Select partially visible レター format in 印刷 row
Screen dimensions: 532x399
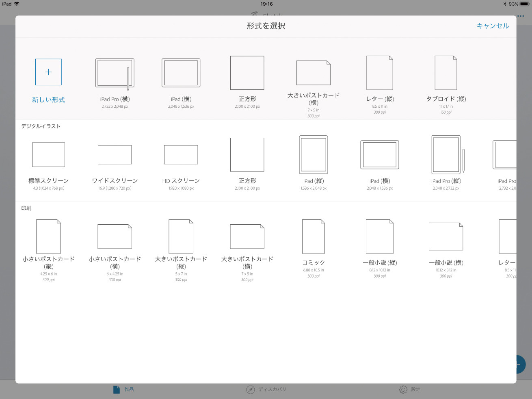(x=508, y=249)
